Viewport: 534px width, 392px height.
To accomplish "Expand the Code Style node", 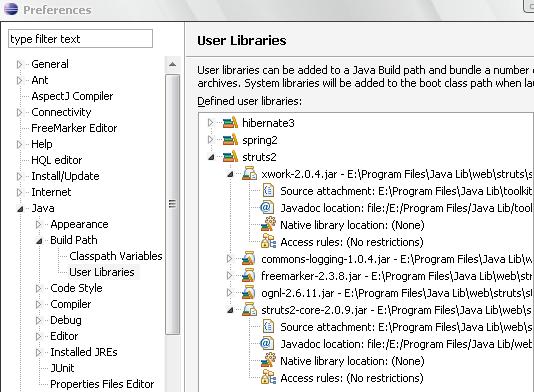I will pos(38,288).
